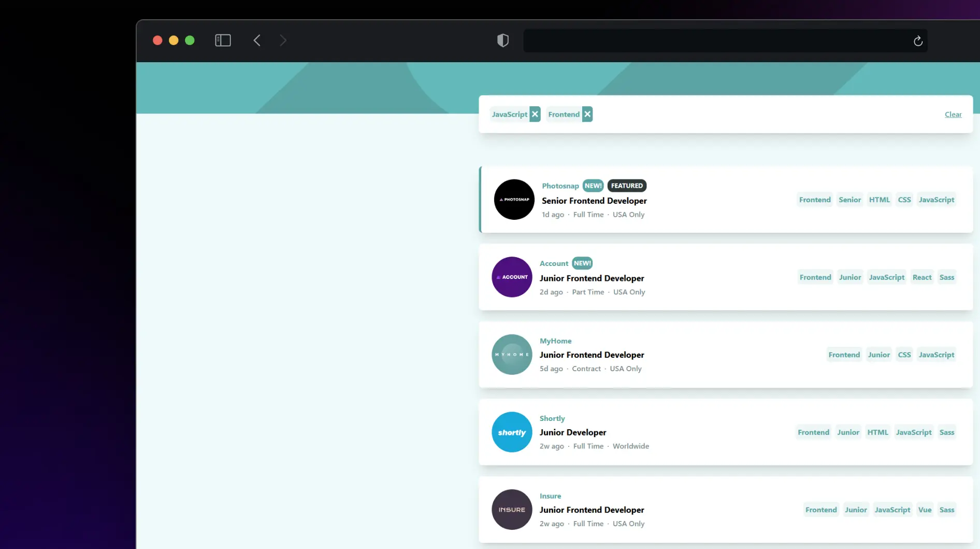Screen dimensions: 980x549
Task: Filter by Junior tag on Shortly
Action: [848, 432]
